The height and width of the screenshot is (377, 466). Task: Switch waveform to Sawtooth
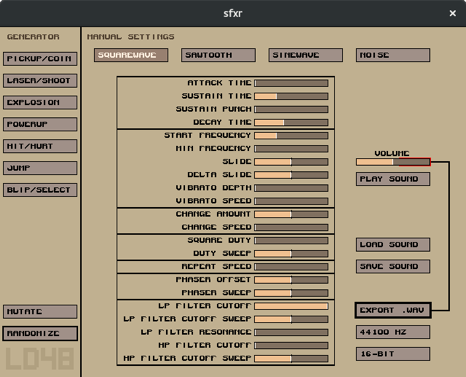point(218,55)
